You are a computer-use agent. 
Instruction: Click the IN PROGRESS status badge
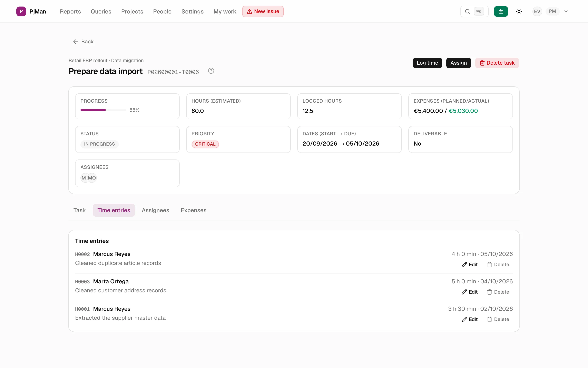coord(99,144)
